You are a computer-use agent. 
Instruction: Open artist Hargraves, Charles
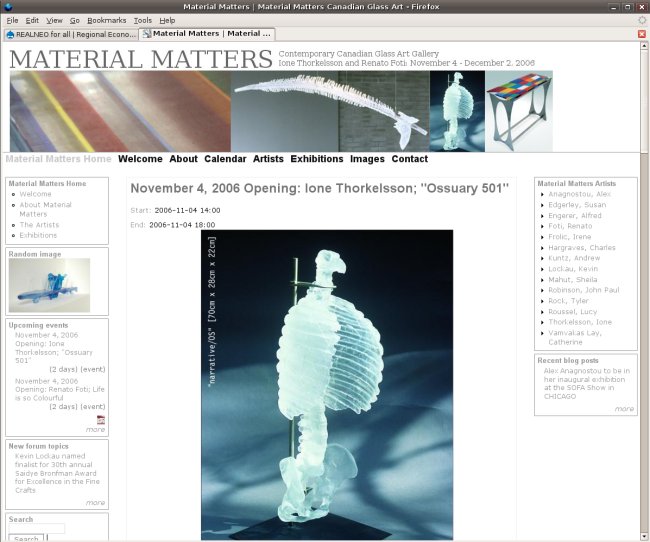[x=582, y=248]
